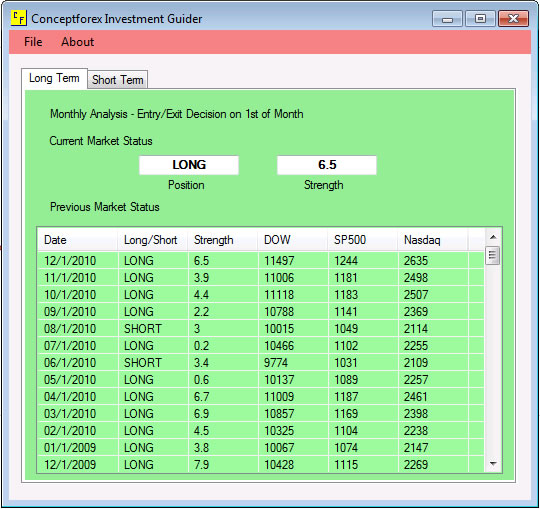The height and width of the screenshot is (509, 540).
Task: Select the Long Term tab
Action: tap(54, 79)
